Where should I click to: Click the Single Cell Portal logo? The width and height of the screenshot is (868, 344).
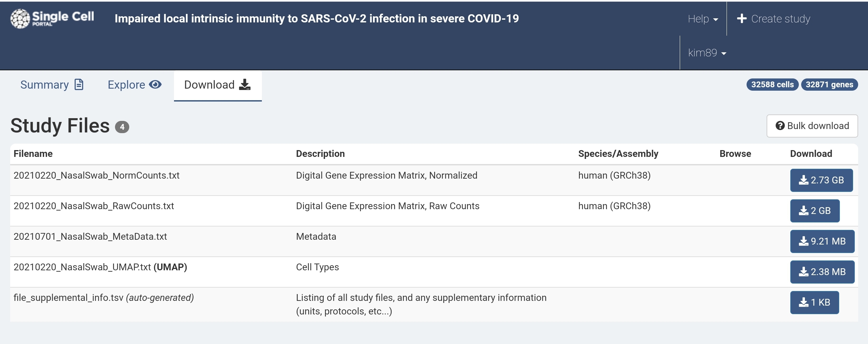(52, 18)
